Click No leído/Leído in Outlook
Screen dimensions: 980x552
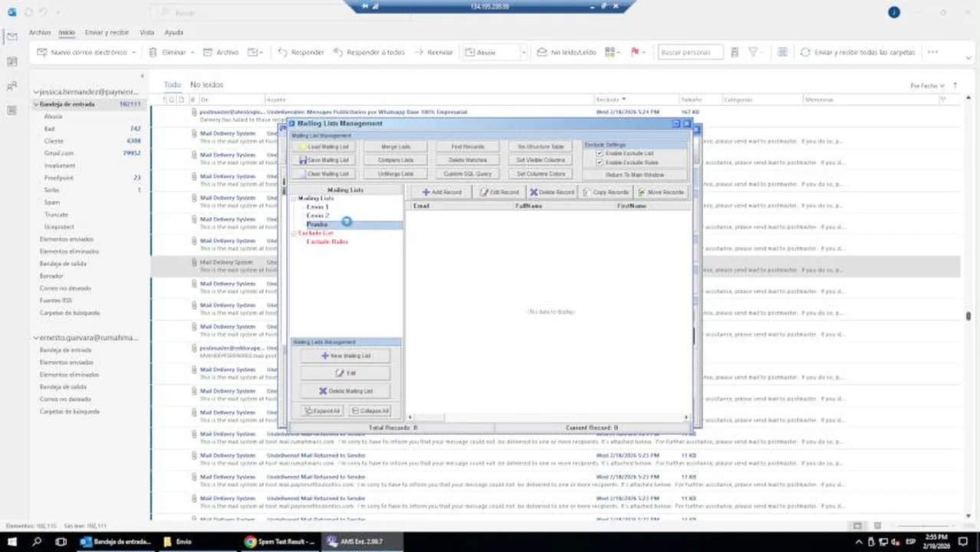567,52
